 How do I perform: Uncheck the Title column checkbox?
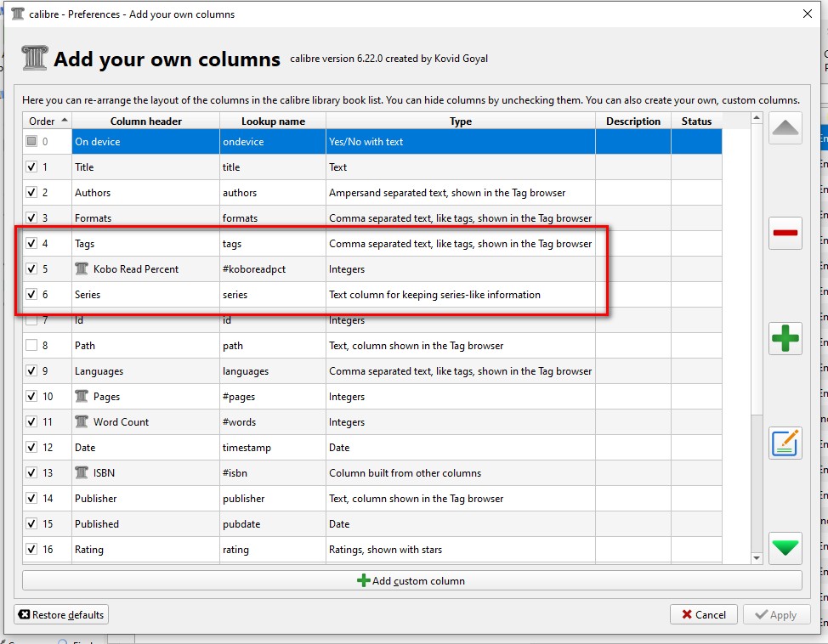tap(31, 167)
